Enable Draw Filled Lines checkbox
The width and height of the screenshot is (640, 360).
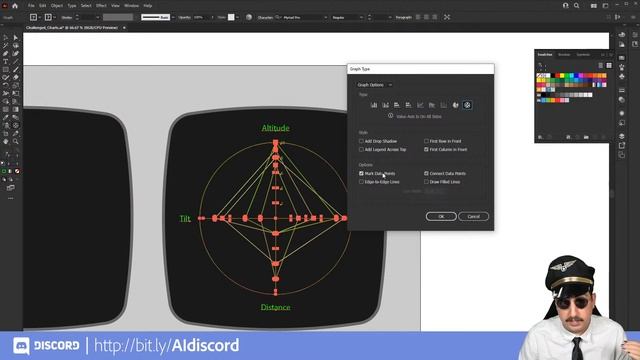click(426, 182)
